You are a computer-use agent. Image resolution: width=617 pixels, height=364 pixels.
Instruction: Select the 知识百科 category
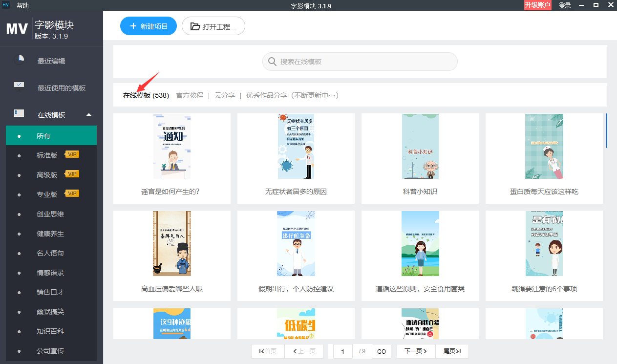(x=51, y=331)
